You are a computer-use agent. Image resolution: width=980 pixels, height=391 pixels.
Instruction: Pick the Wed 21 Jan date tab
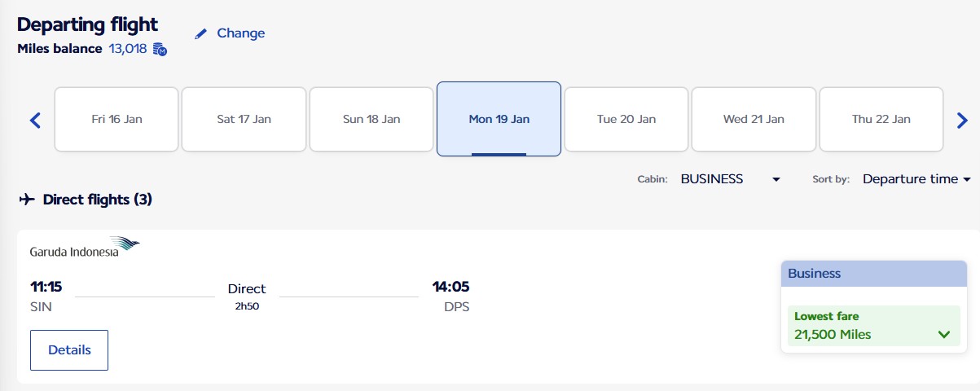pos(754,119)
